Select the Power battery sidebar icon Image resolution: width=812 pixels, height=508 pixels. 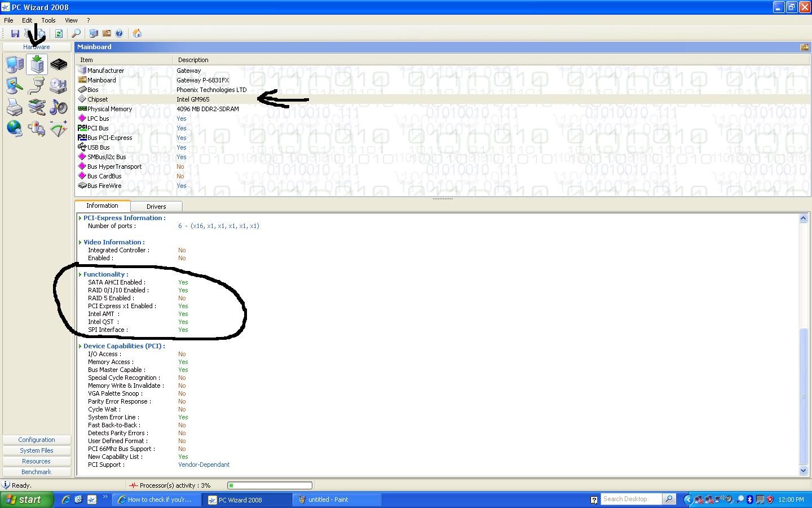tap(37, 128)
